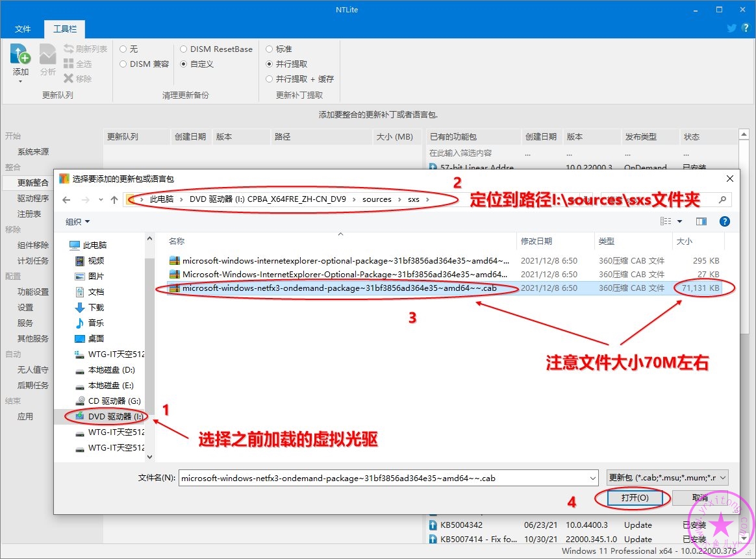
Task: Click sources in breadcrumb path
Action: [x=377, y=199]
